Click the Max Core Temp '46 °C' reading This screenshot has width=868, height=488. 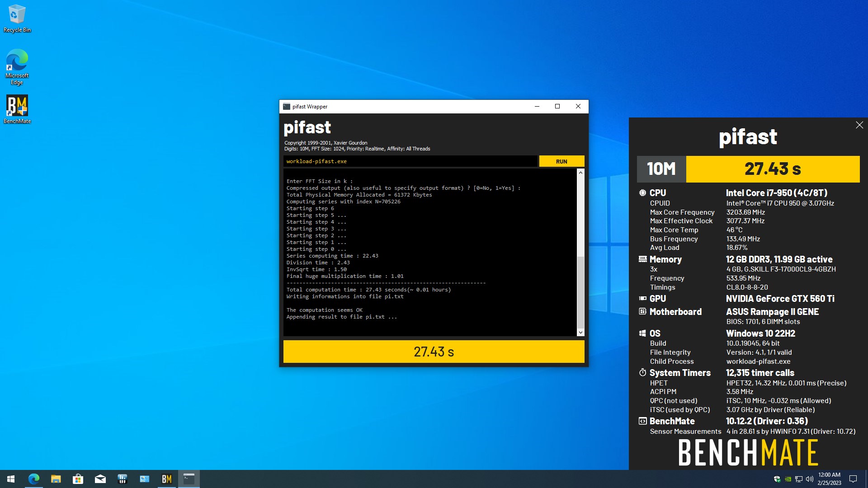click(x=734, y=230)
